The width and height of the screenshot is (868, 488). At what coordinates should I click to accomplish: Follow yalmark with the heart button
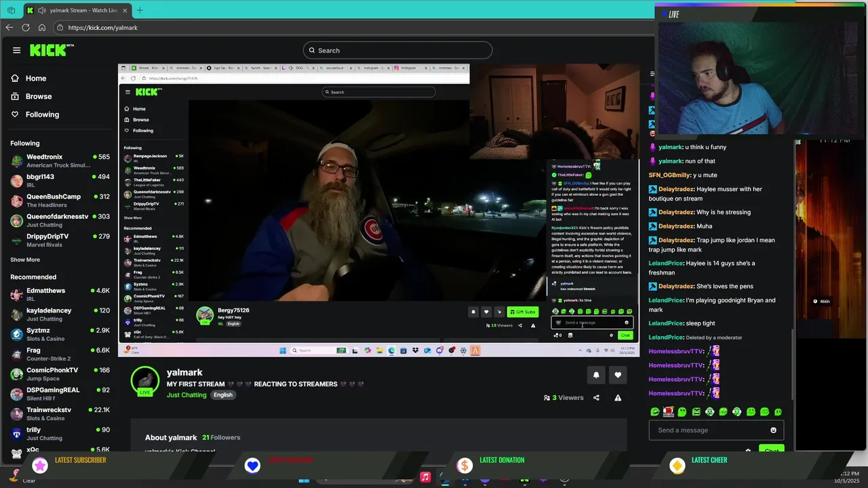(x=618, y=375)
